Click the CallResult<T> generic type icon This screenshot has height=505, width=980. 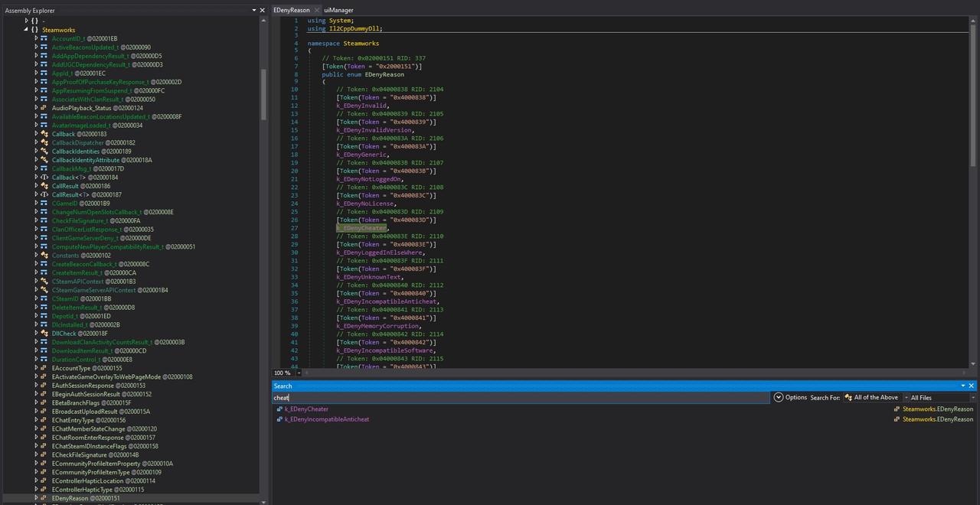pos(44,195)
